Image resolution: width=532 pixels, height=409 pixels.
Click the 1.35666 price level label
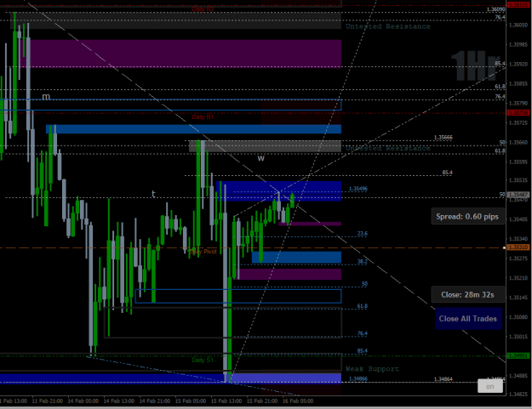click(x=443, y=137)
